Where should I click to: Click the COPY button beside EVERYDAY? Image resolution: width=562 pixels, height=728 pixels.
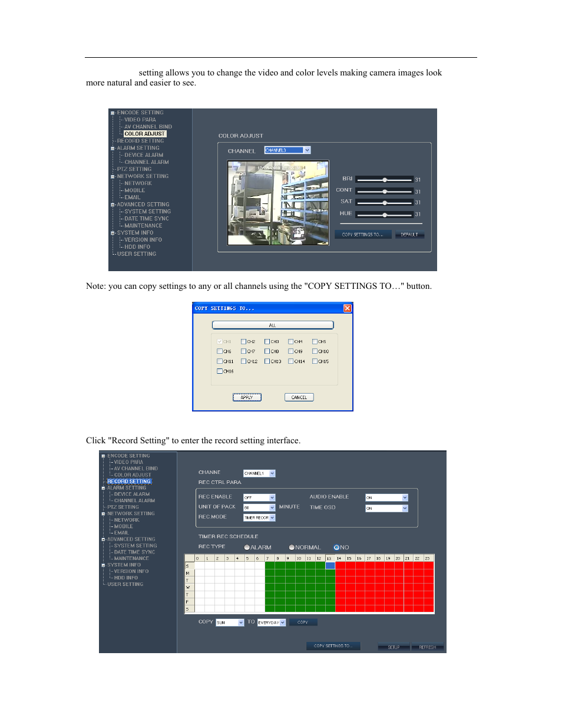pyautogui.click(x=303, y=622)
